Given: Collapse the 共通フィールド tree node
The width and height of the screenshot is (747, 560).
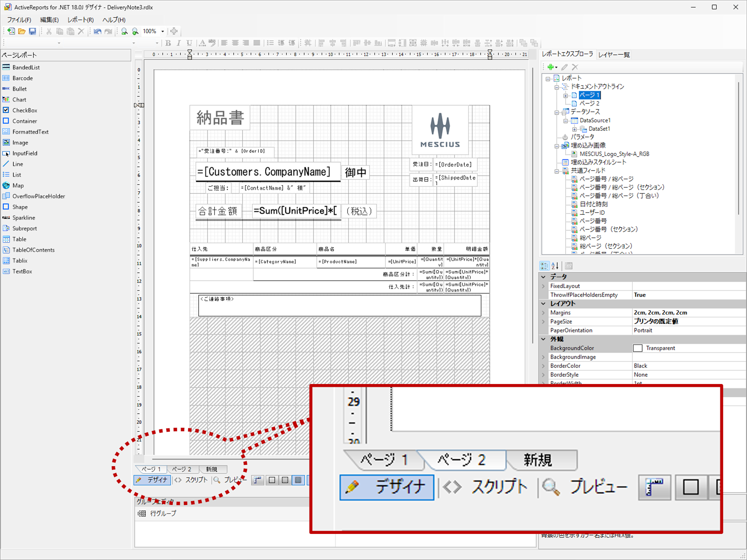Looking at the screenshot, I should tap(557, 171).
